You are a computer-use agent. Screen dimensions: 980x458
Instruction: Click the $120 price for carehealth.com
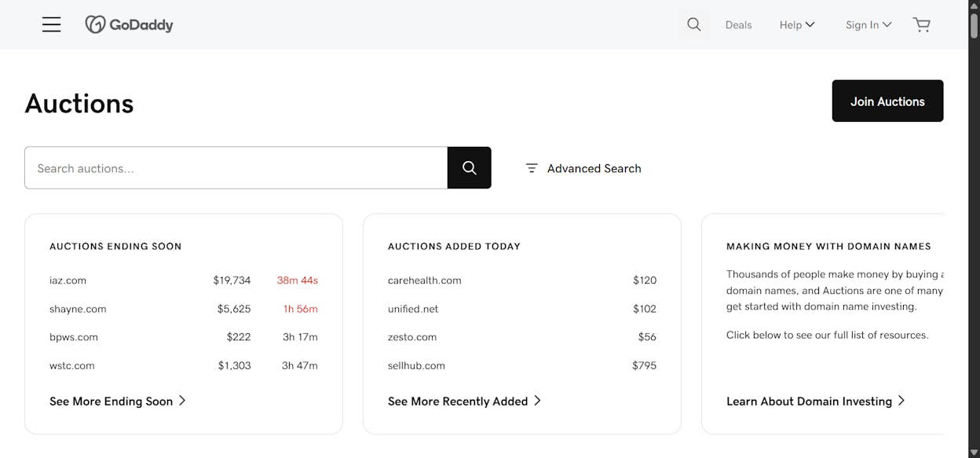645,280
